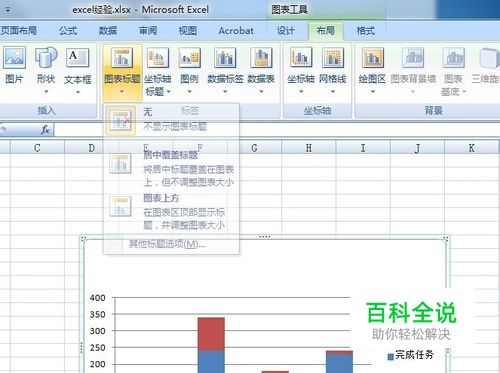
Task: Click the 图表标题 (Chart Title) ribbon icon
Action: tap(122, 58)
